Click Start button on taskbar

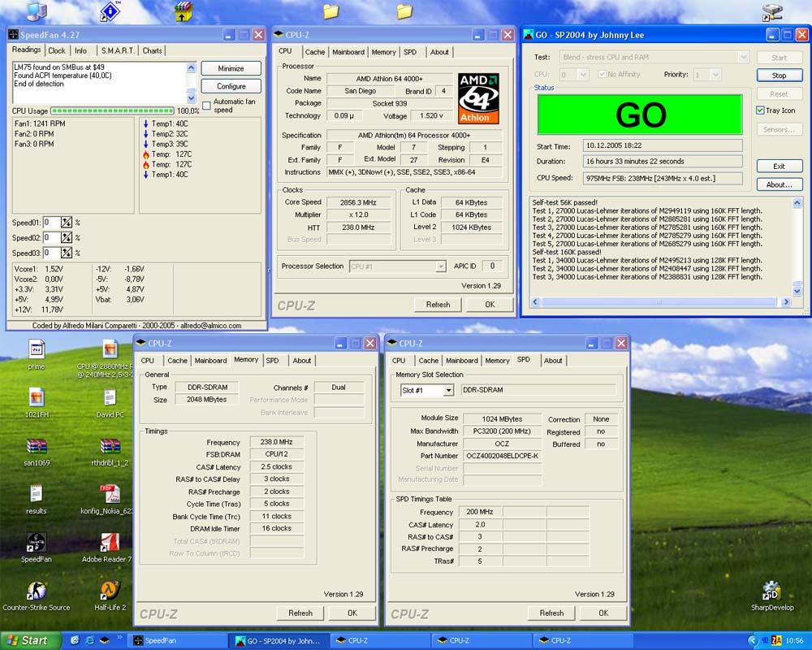[29, 641]
